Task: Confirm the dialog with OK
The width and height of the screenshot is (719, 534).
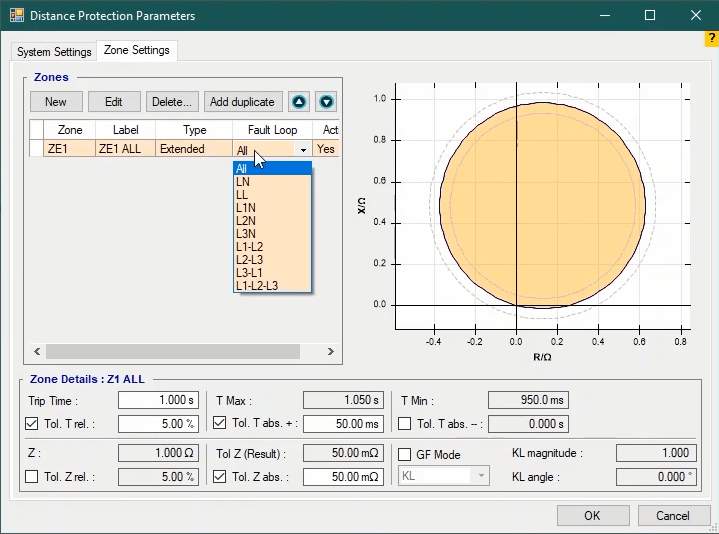Action: [x=593, y=516]
